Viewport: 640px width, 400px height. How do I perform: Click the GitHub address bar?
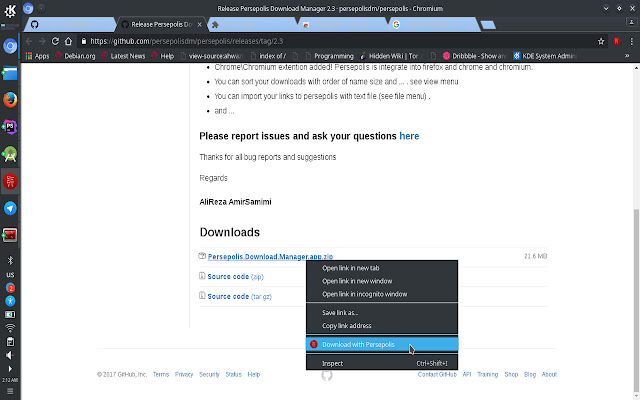(x=300, y=41)
